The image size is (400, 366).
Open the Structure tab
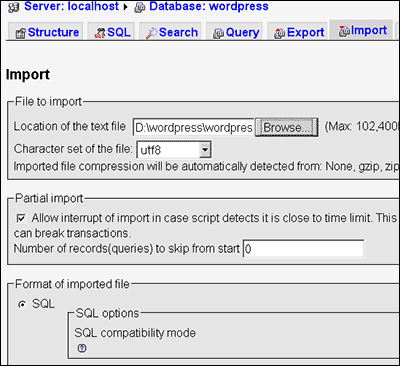pyautogui.click(x=46, y=32)
